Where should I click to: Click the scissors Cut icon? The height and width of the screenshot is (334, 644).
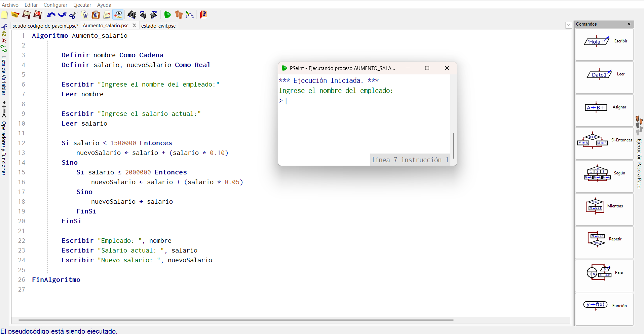tap(73, 15)
